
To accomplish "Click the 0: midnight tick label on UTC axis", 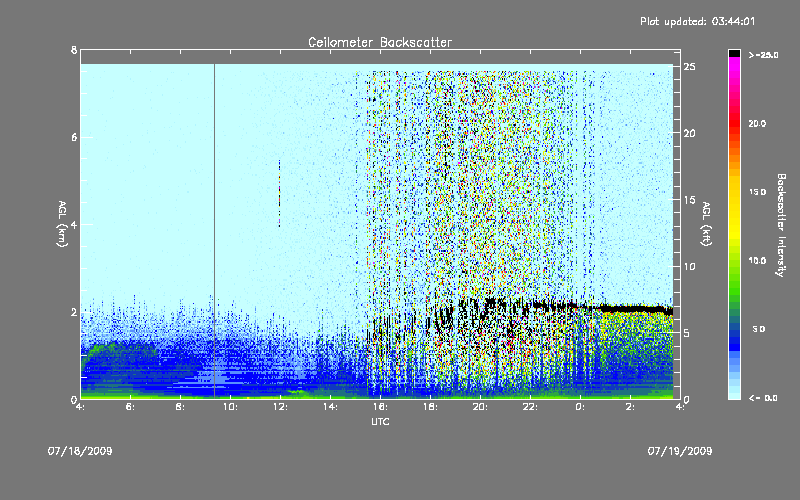I will (580, 407).
